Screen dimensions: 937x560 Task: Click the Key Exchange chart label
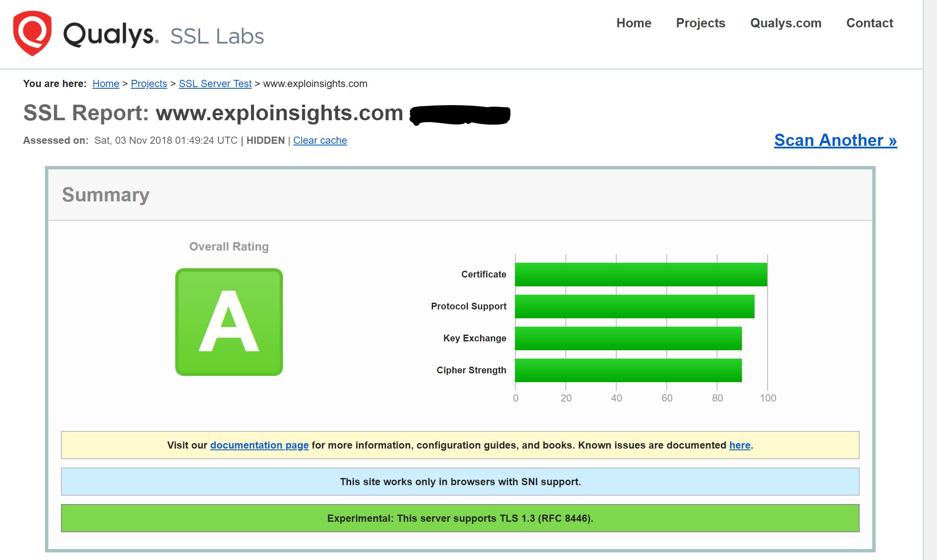[x=475, y=338]
